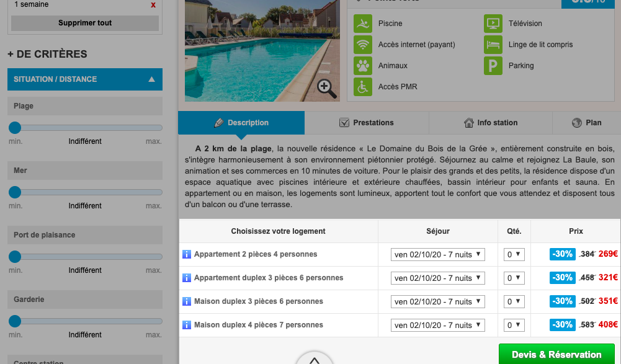621x364 pixels.
Task: Click the green Parking P icon
Action: [x=493, y=66]
